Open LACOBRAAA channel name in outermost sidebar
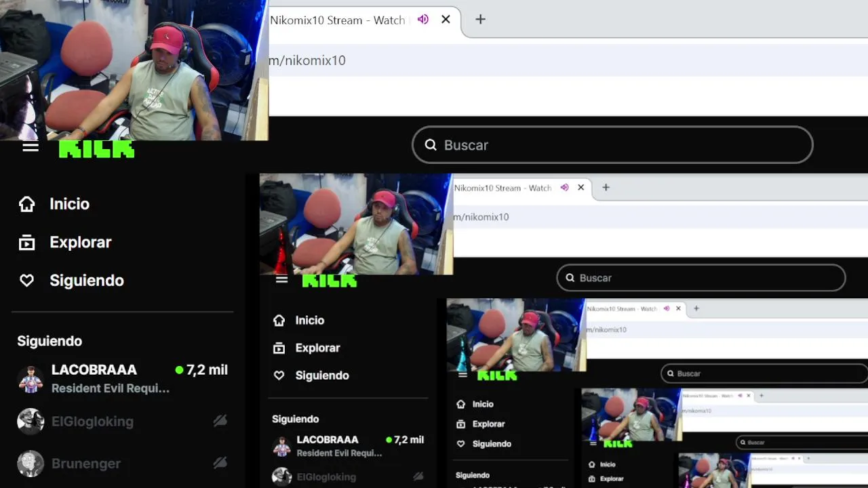 (x=94, y=369)
